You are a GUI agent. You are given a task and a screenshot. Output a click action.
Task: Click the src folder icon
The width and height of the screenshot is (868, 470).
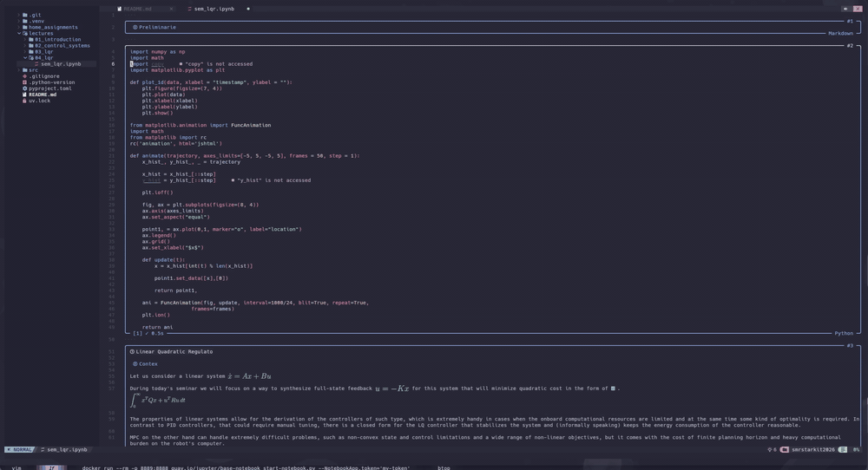pyautogui.click(x=25, y=70)
